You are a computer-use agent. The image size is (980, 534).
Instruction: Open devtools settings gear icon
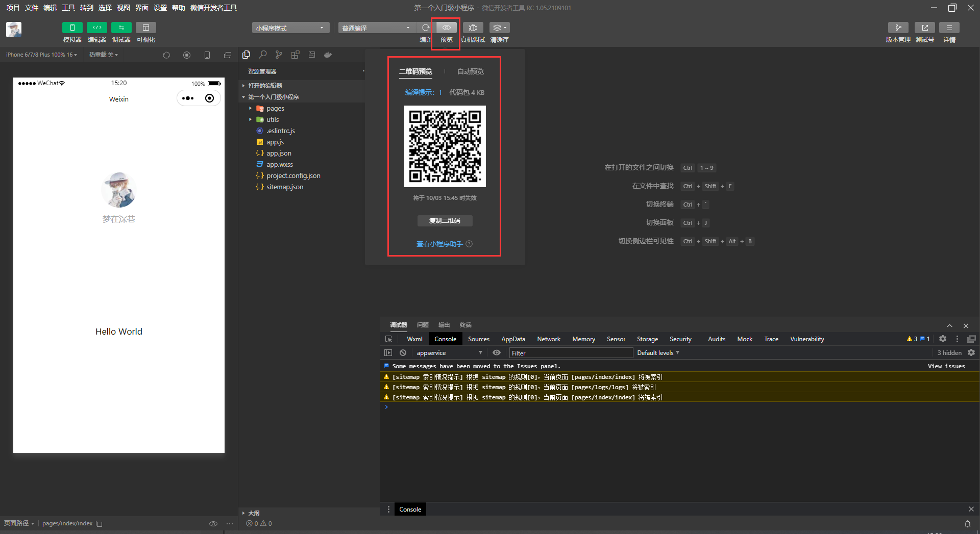click(943, 339)
